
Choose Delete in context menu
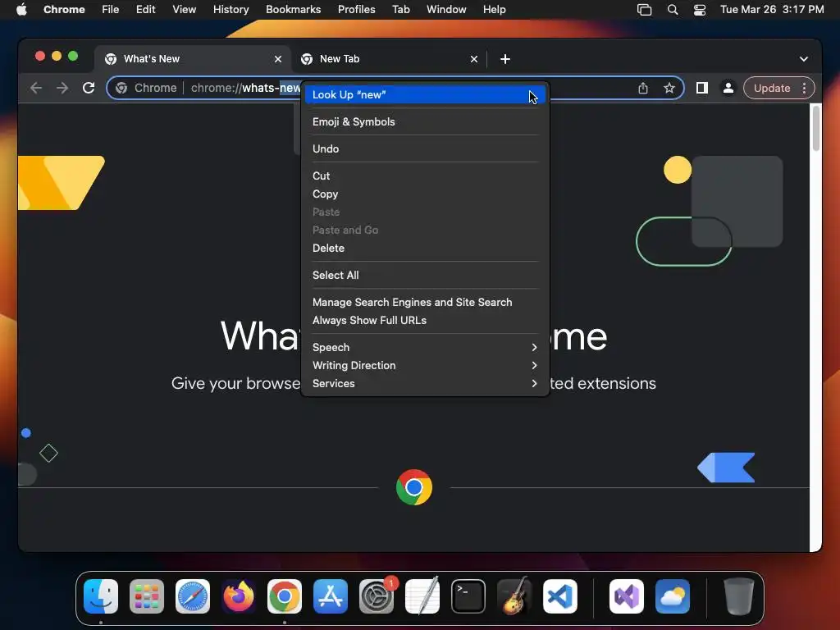click(426, 248)
